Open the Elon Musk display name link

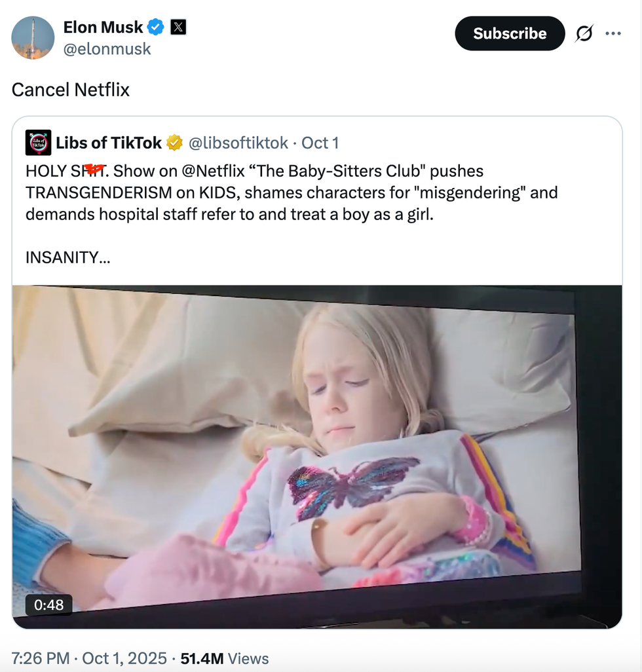103,28
